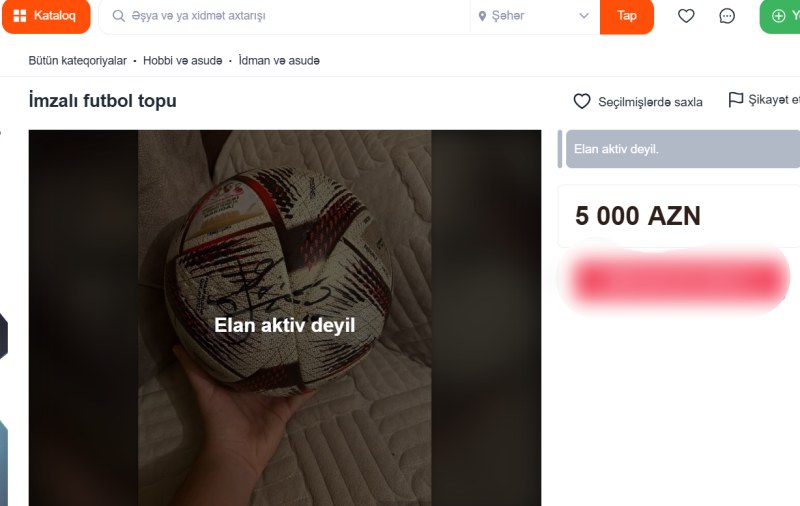Open favorites via header heart icon
The height and width of the screenshot is (506, 800).
pyautogui.click(x=686, y=16)
